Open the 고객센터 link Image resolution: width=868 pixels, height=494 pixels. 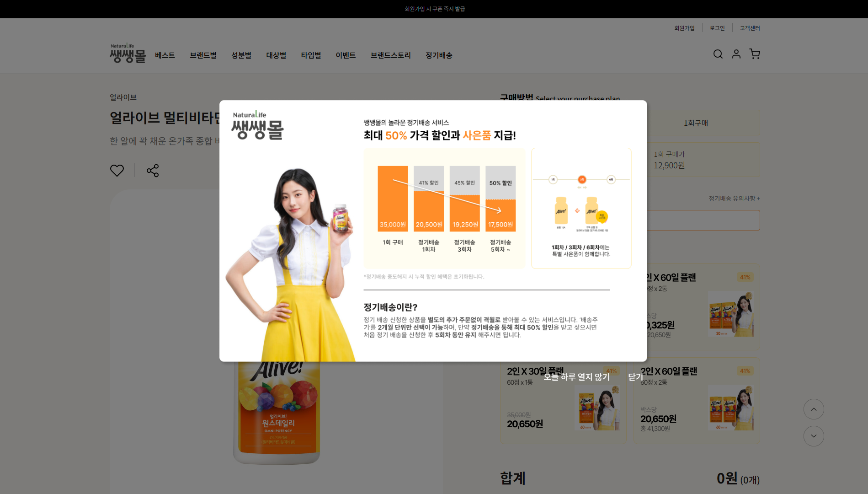click(750, 28)
